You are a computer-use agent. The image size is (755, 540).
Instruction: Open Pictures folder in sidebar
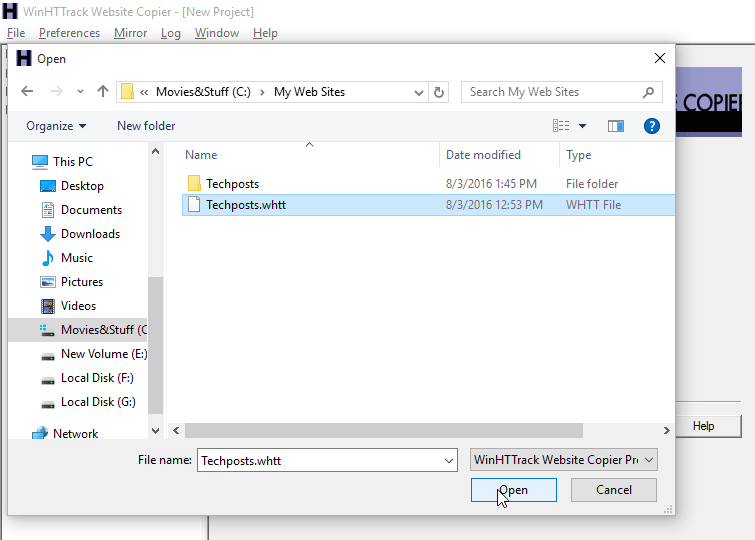81,282
